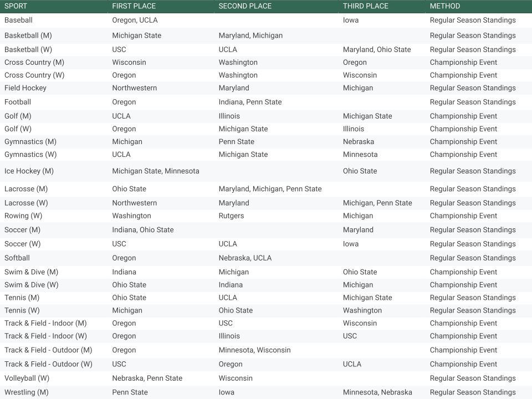Select the Soccer (W) sport cell
The height and width of the screenshot is (399, 532).
[22, 244]
